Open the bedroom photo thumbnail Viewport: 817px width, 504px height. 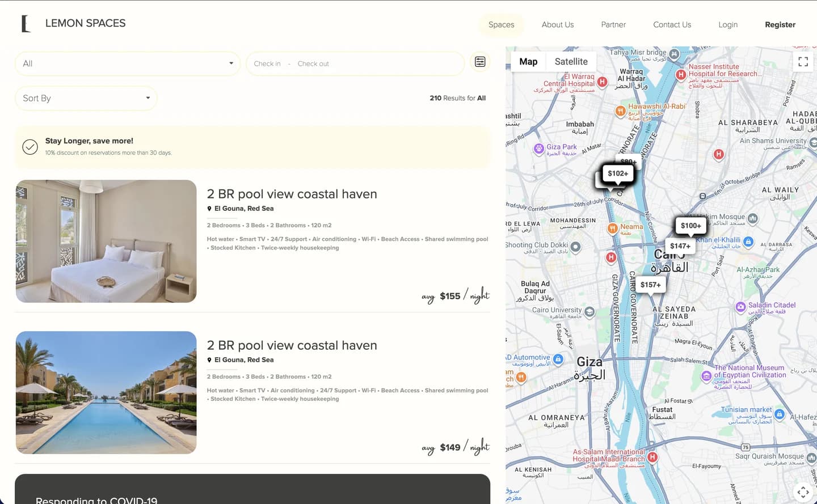pos(106,241)
